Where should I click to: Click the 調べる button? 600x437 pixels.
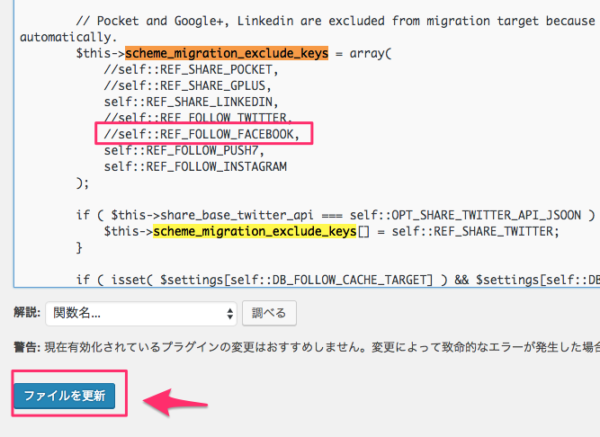pos(269,313)
